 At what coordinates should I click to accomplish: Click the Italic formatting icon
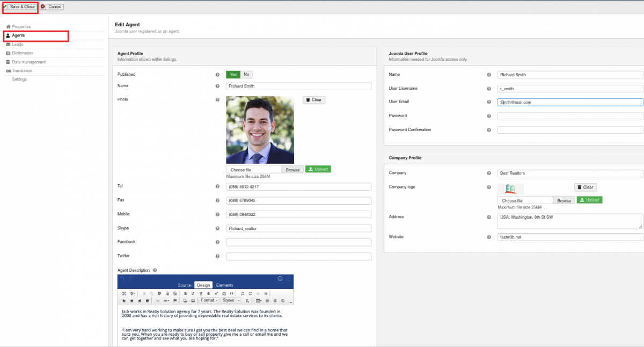click(193, 293)
